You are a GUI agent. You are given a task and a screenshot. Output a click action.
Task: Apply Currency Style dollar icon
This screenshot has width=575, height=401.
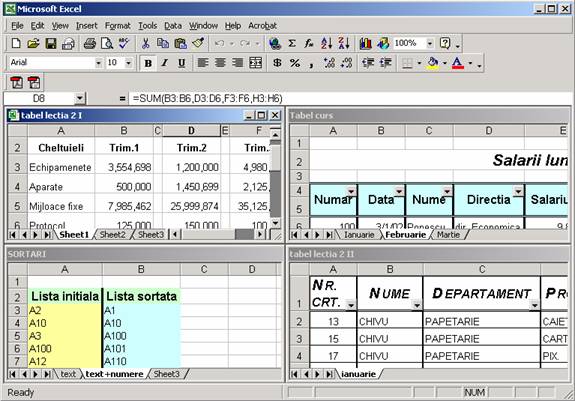[278, 63]
